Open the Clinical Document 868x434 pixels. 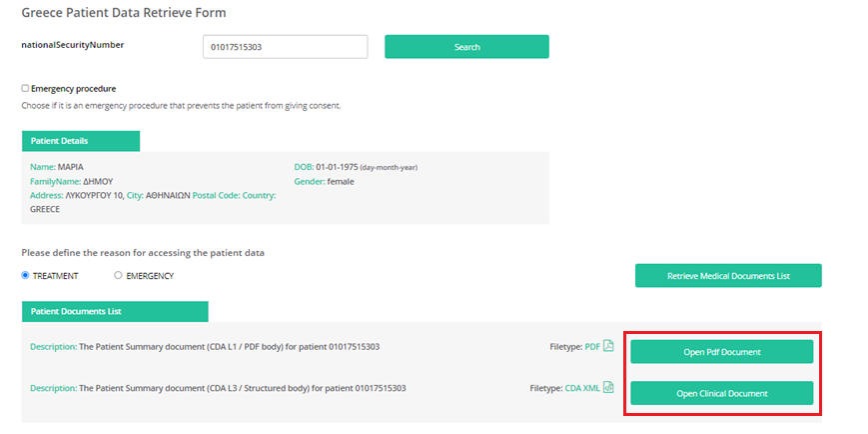pyautogui.click(x=721, y=393)
